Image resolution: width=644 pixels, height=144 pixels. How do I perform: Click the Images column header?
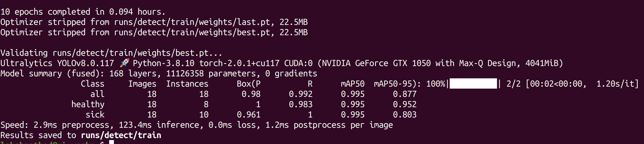[142, 84]
